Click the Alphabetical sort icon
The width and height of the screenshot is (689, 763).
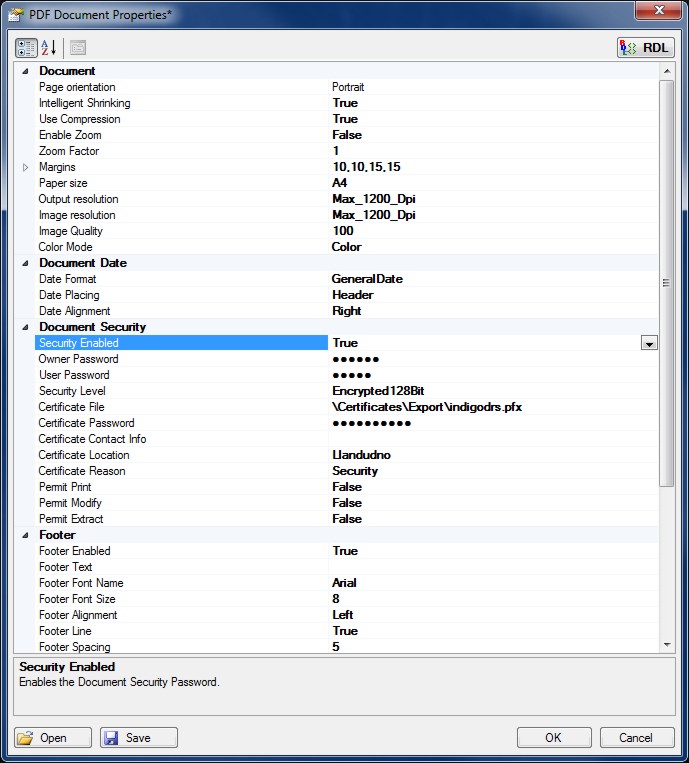pyautogui.click(x=49, y=47)
